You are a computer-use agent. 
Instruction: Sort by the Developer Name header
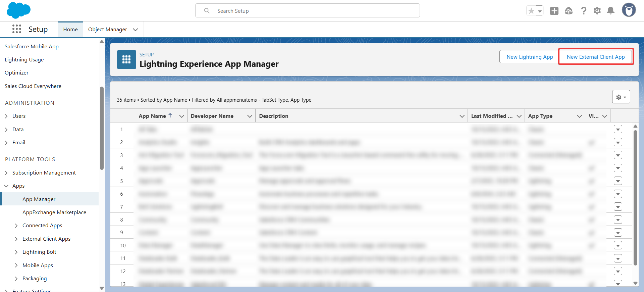point(212,116)
